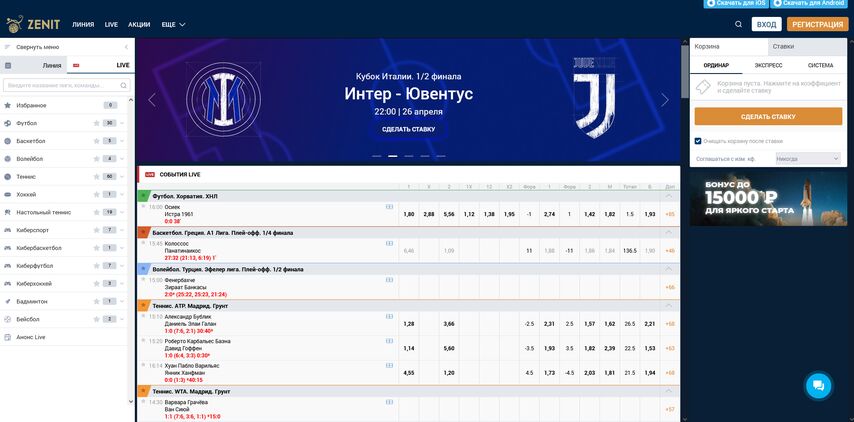
Task: Expand Футбол category chevron in sidebar
Action: point(122,123)
